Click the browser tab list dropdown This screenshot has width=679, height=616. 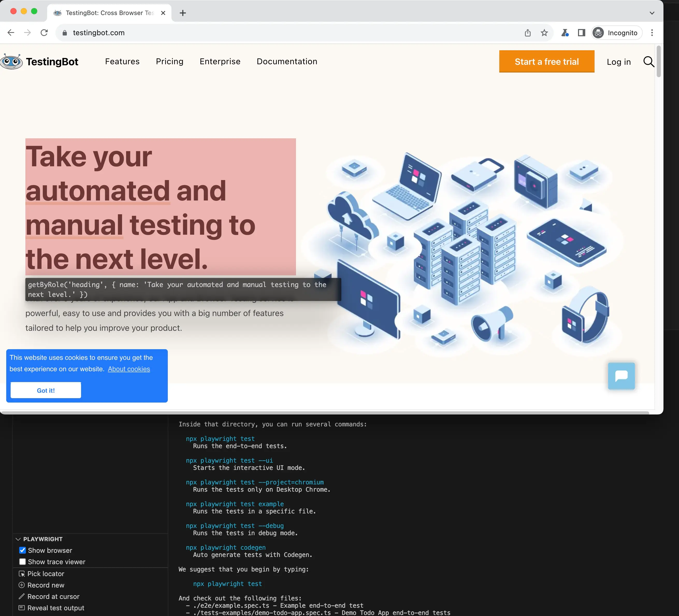pos(652,12)
